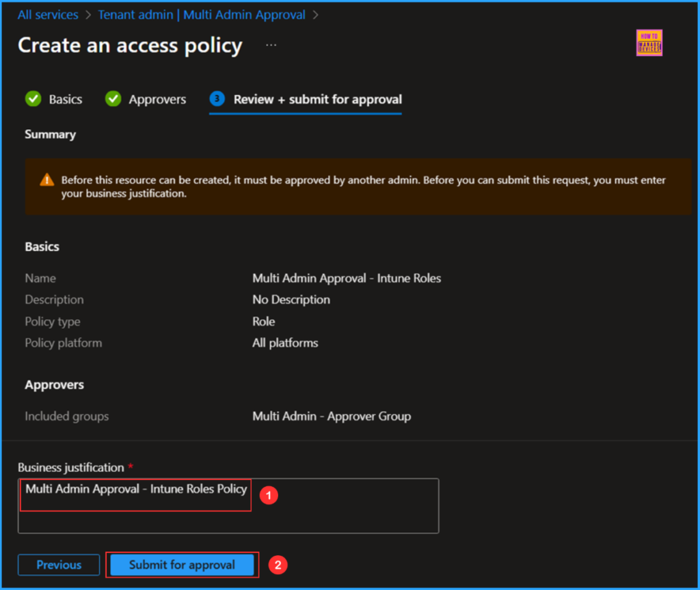
Task: Focus the Business justification text box
Action: [228, 506]
